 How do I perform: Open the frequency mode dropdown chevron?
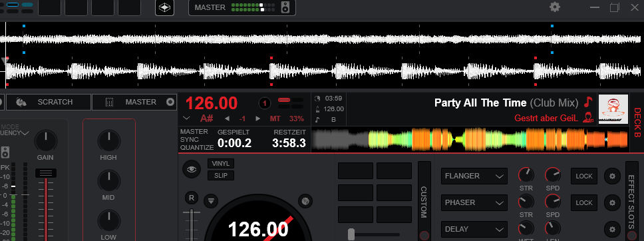[25, 133]
